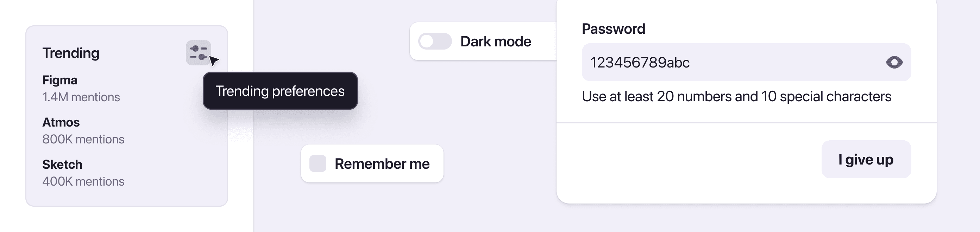
Task: Select Atmos in the Trending list
Action: [61, 122]
